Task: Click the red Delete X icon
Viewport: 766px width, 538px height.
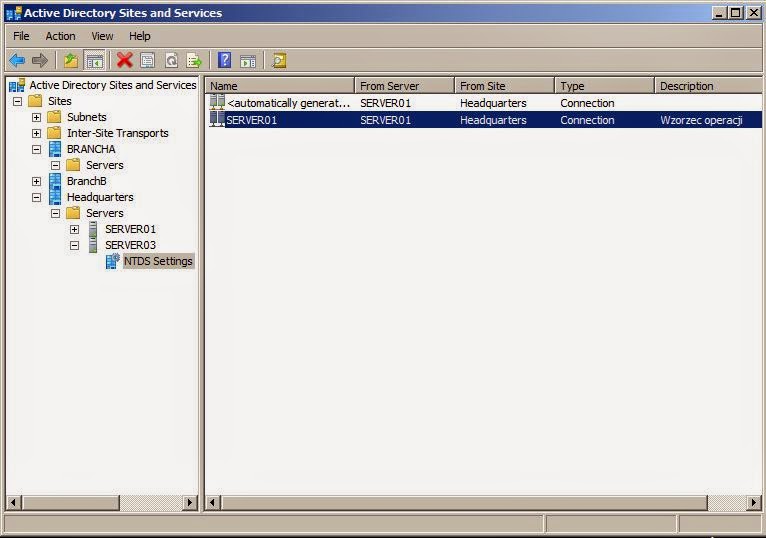Action: point(125,61)
